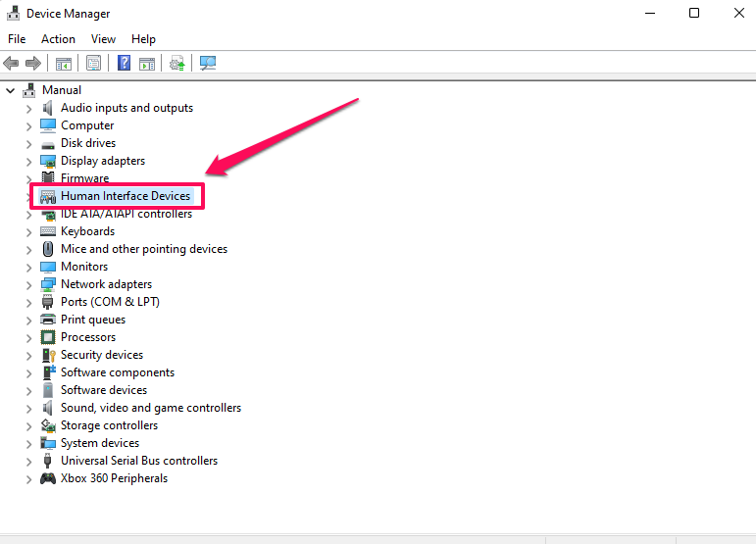The image size is (756, 544).
Task: Click the Network adapters icon
Action: coord(48,284)
